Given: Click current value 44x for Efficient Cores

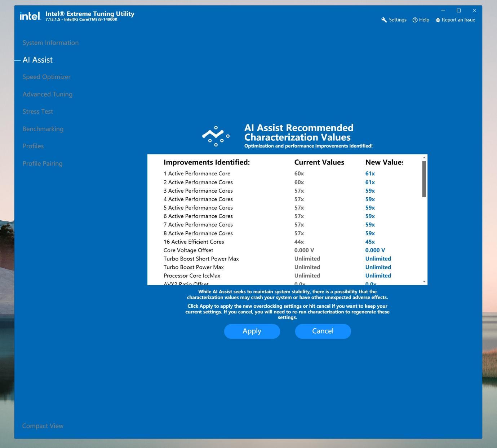Looking at the screenshot, I should tap(299, 242).
